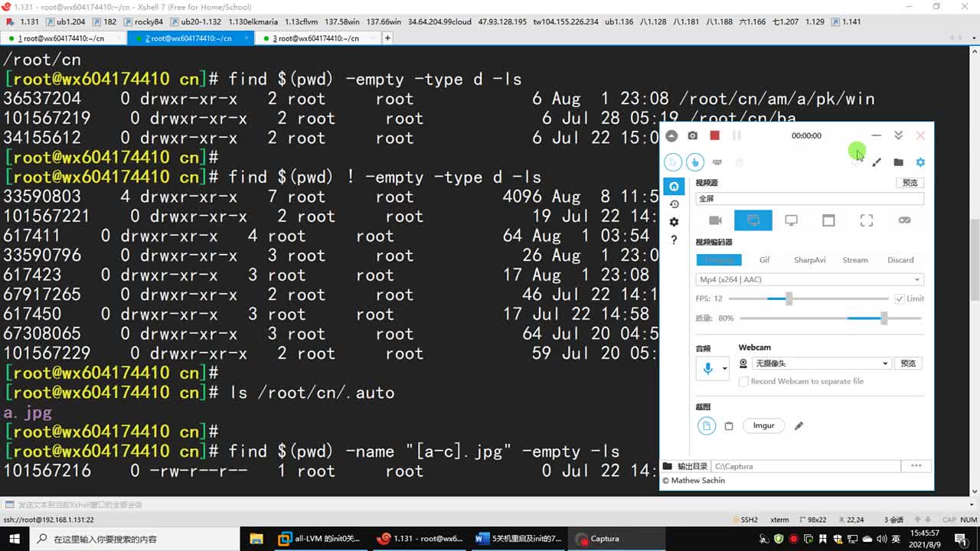Toggle save screenshot to file (disk icon)

click(x=707, y=425)
